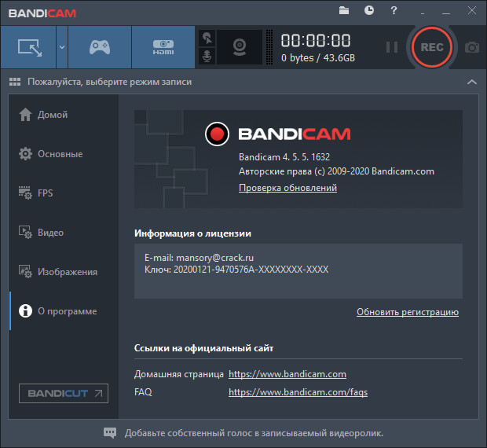Click the Проверка обновлений link
This screenshot has height=448, width=487.
(x=287, y=188)
